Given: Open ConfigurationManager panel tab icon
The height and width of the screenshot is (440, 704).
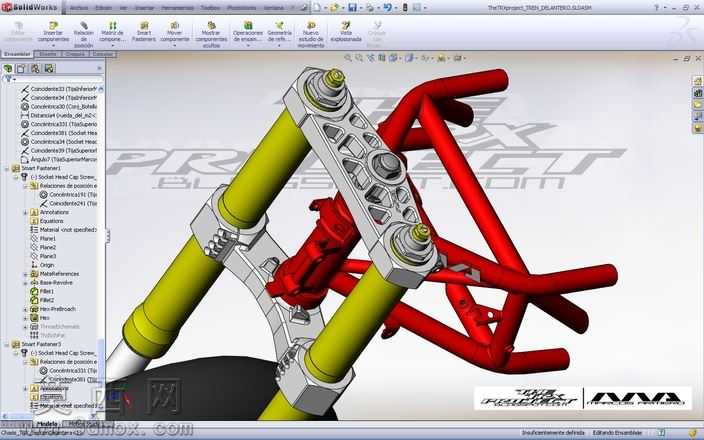Looking at the screenshot, I should (35, 68).
